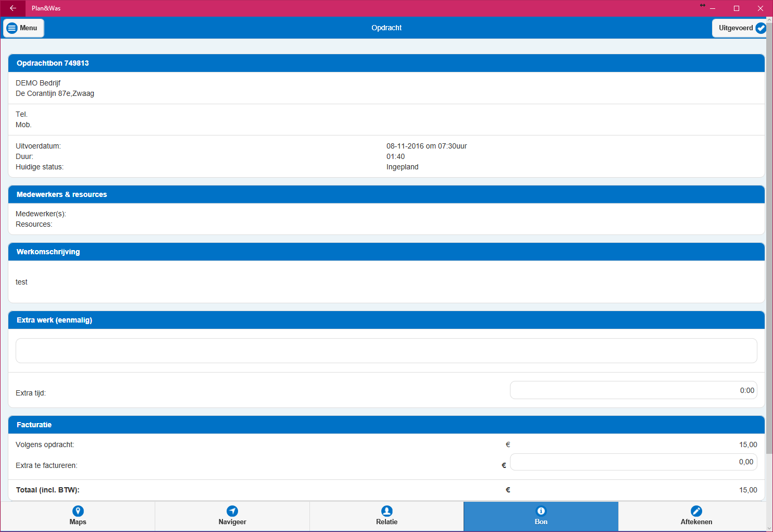Open the Menu button

pyautogui.click(x=23, y=28)
